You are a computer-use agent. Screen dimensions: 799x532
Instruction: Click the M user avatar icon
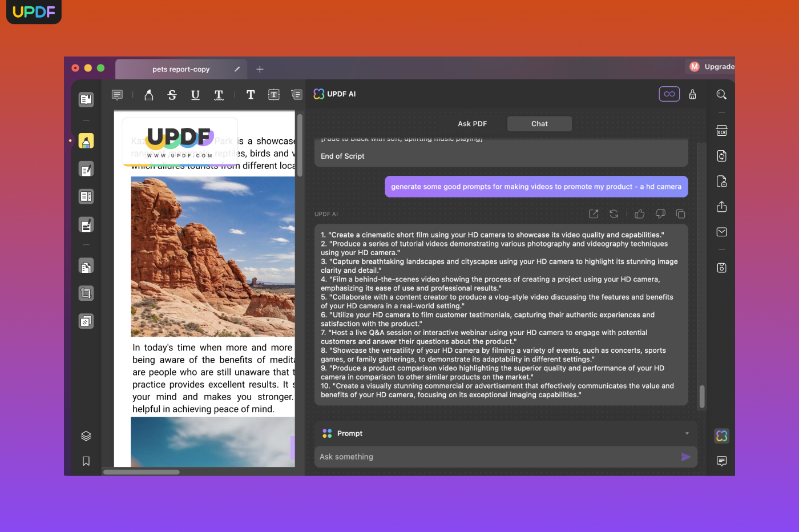pyautogui.click(x=695, y=67)
